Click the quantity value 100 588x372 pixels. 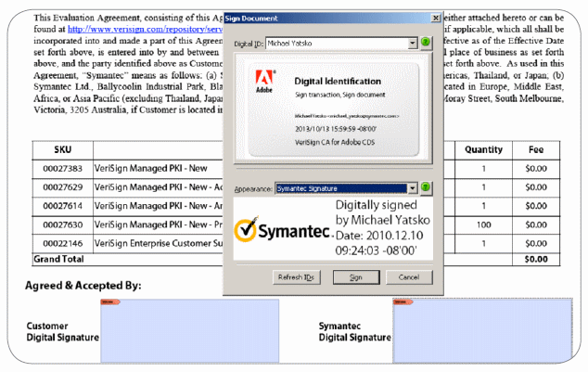point(484,224)
